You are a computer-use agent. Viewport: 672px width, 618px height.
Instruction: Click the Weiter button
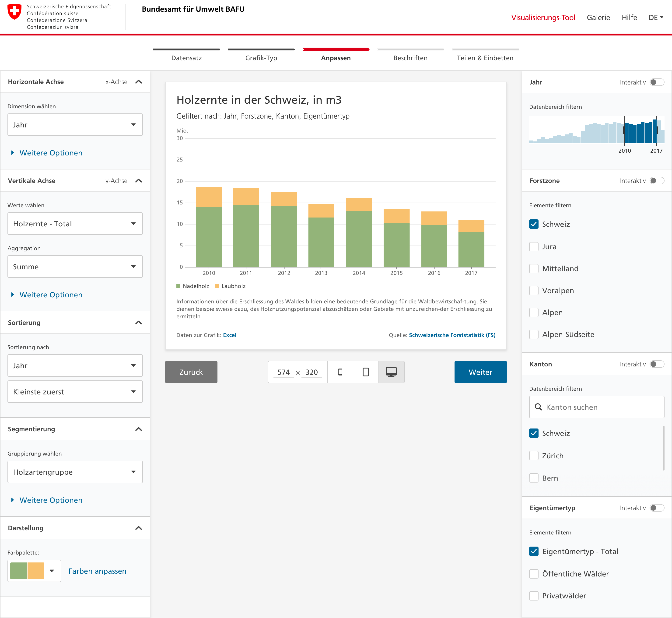pyautogui.click(x=480, y=372)
